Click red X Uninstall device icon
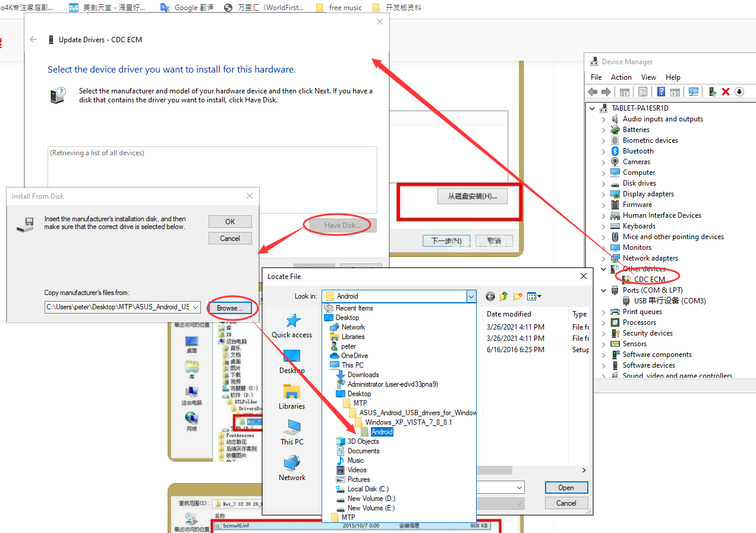The image size is (756, 533). tap(725, 92)
